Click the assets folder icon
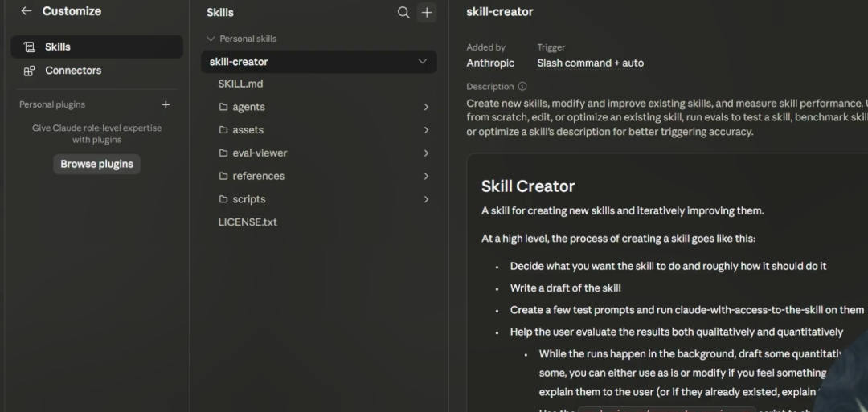 [x=223, y=130]
